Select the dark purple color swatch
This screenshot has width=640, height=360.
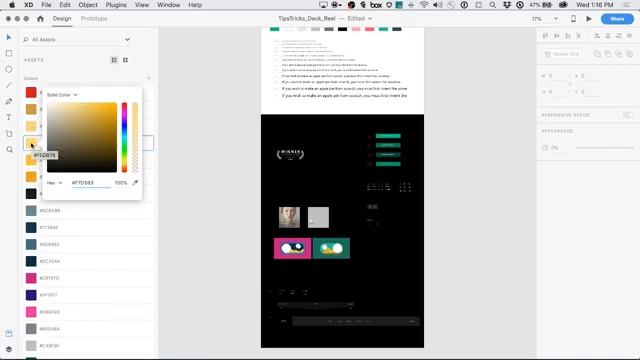coord(31,295)
